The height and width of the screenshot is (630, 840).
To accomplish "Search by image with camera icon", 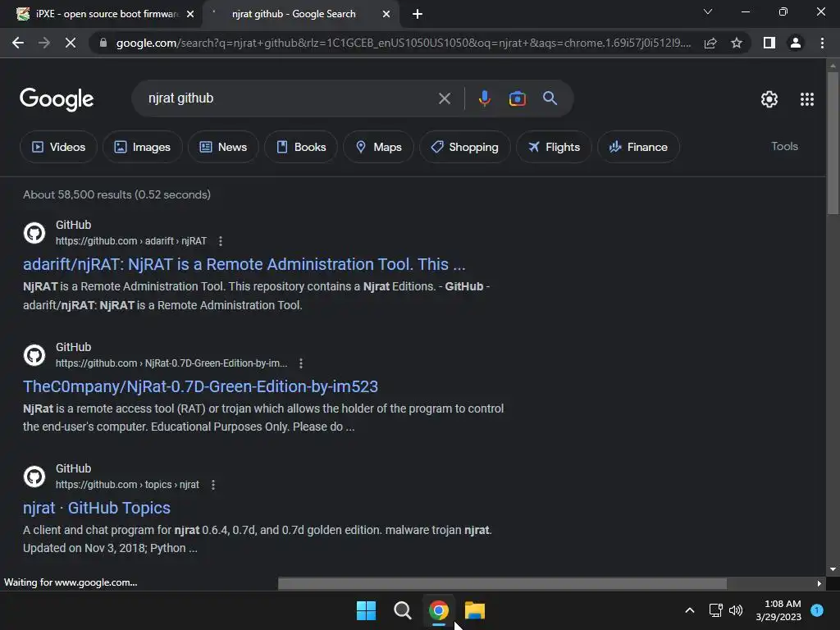I will point(517,98).
